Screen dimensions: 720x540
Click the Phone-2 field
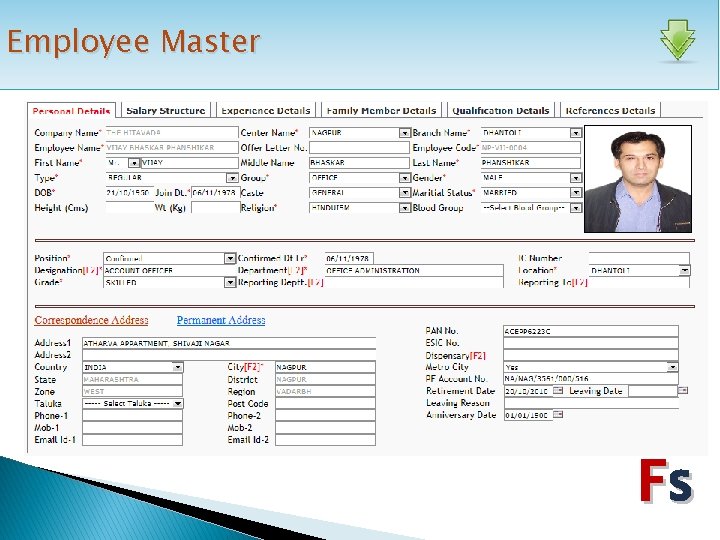coord(326,416)
